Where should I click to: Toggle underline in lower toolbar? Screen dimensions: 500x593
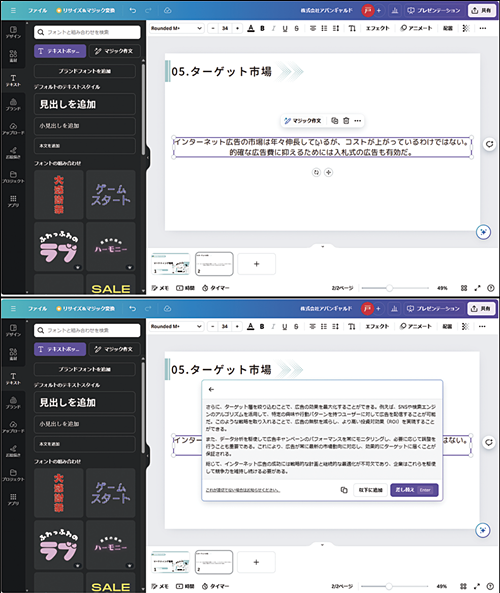pos(284,326)
